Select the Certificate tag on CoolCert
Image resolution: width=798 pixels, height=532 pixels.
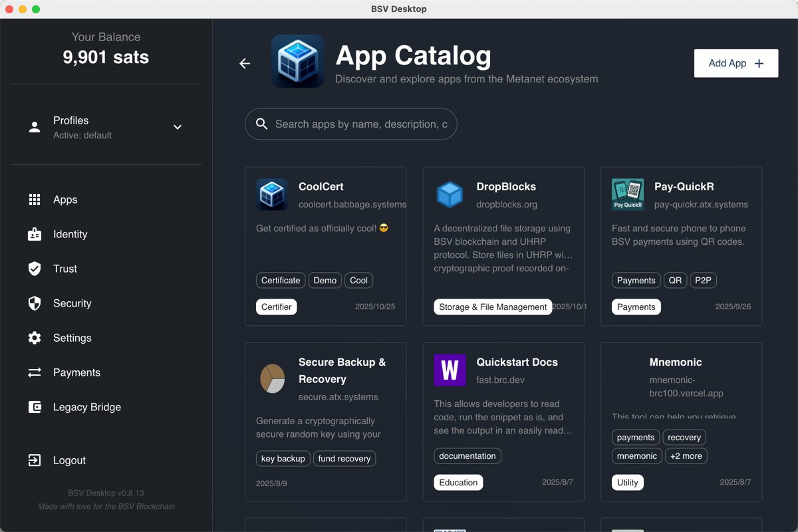pos(281,281)
